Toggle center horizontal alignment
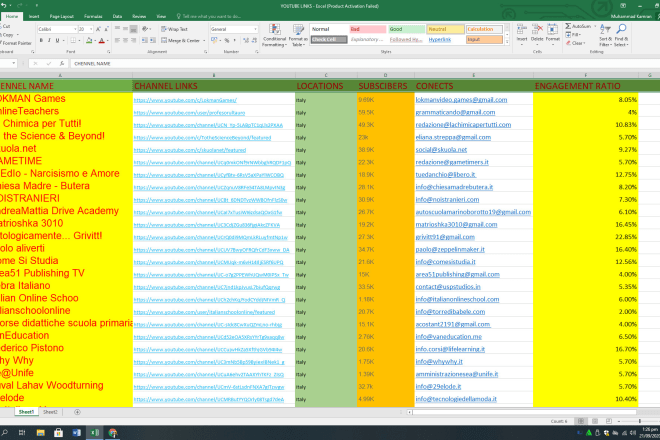 [x=125, y=40]
